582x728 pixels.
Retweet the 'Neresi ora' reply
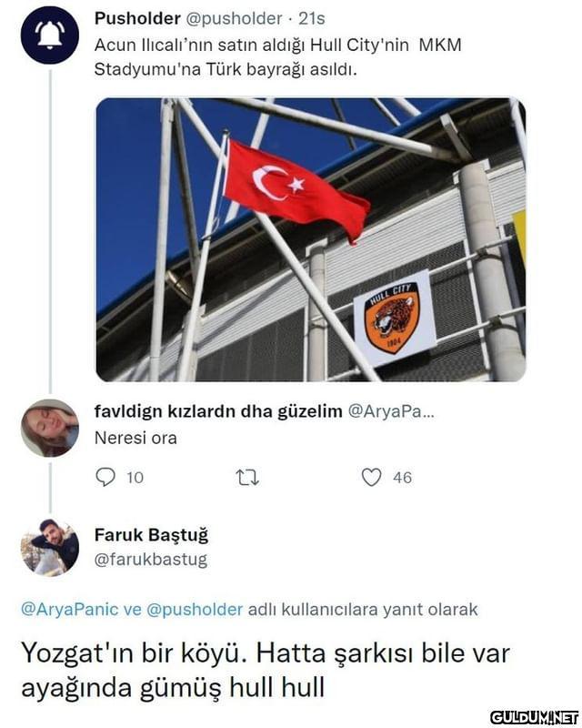(x=247, y=478)
